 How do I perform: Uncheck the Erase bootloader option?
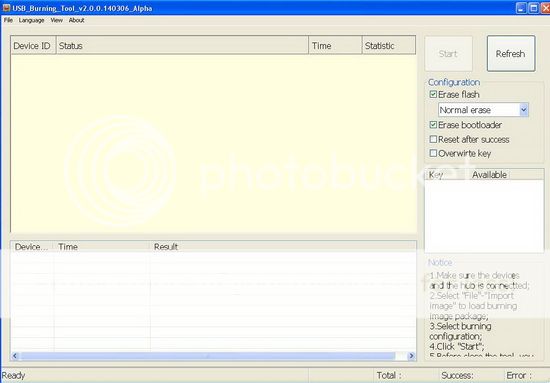[x=433, y=125]
